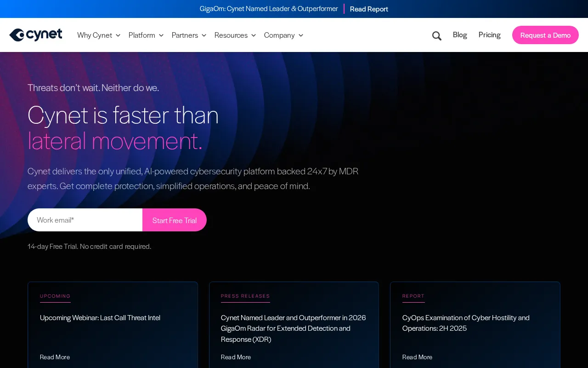Expand the Partners menu chevron
This screenshot has width=588, height=368.
pos(204,35)
